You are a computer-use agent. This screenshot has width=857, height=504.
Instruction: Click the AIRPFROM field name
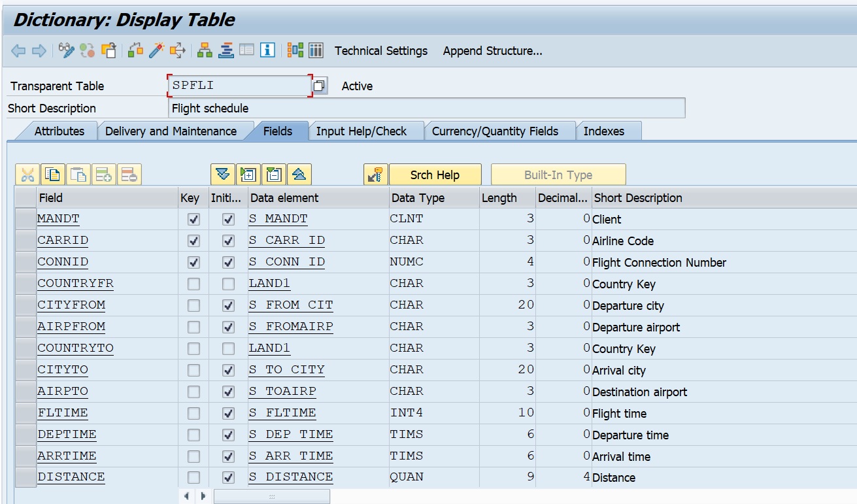click(x=71, y=327)
